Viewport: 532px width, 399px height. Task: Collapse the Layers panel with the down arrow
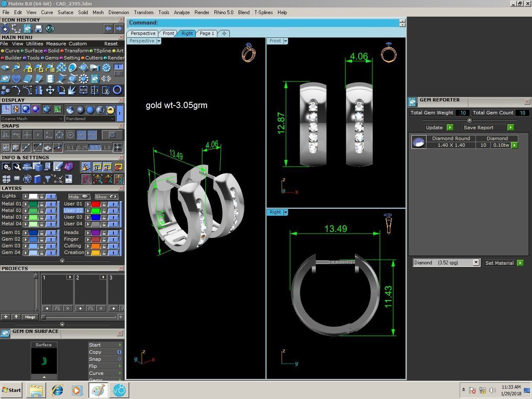[x=62, y=261]
